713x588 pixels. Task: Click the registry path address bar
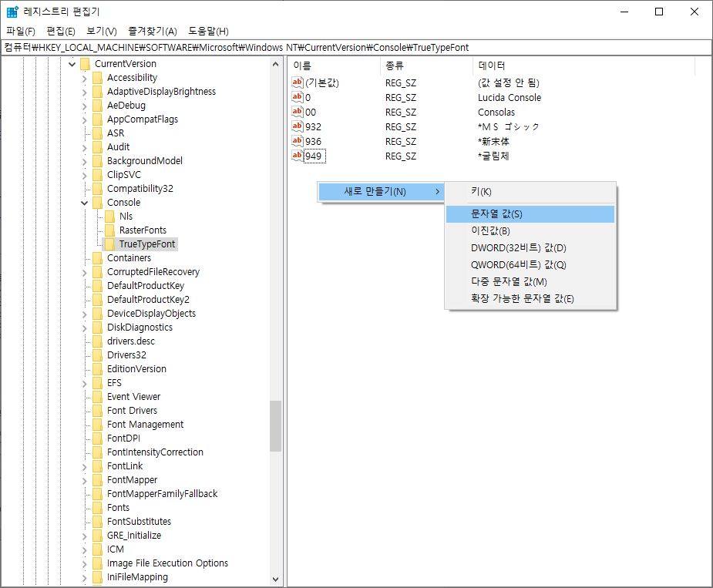click(356, 47)
